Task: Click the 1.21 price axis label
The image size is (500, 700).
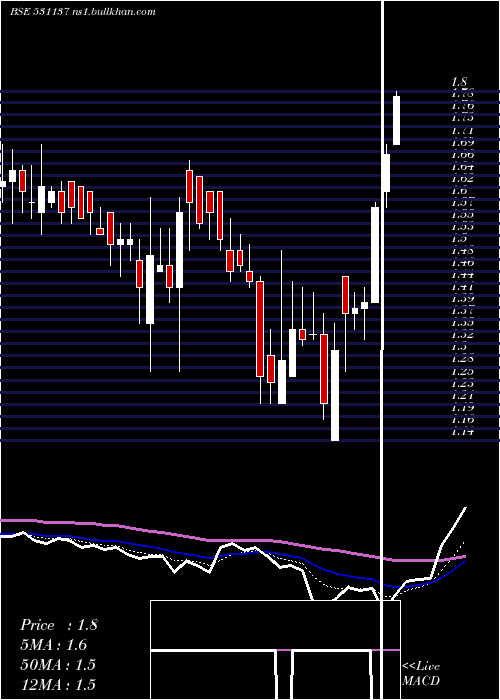Action: coord(462,396)
